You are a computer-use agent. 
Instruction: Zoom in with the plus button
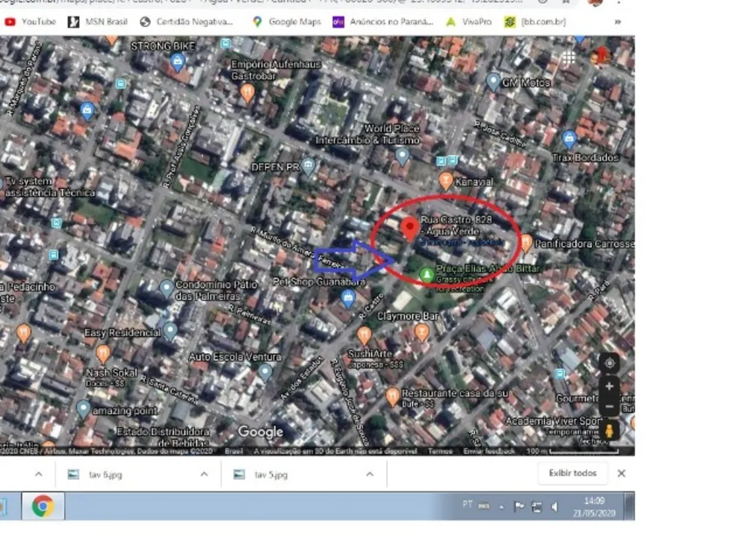609,386
